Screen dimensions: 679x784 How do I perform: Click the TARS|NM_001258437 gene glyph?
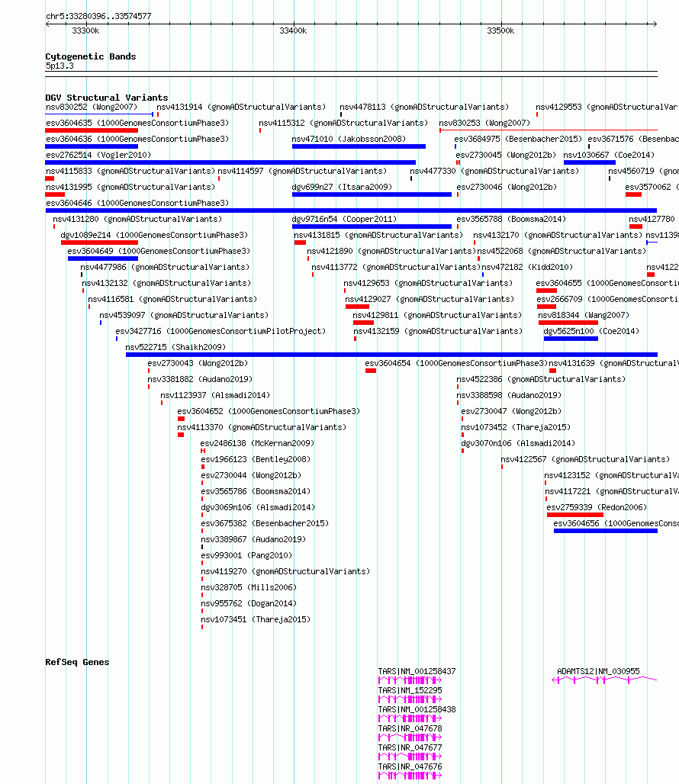tap(410, 680)
